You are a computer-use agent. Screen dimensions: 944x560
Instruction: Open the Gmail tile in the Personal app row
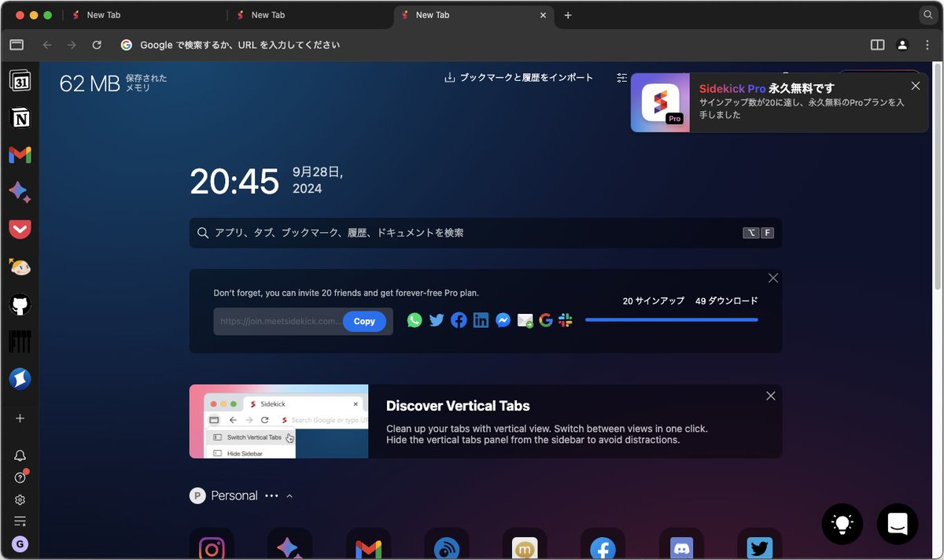(368, 543)
